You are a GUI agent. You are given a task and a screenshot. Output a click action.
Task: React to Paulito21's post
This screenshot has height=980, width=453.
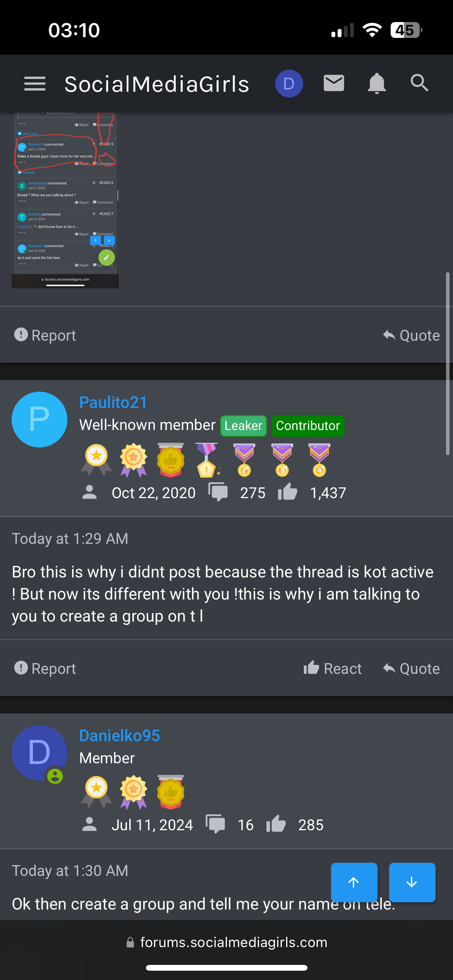tap(333, 668)
